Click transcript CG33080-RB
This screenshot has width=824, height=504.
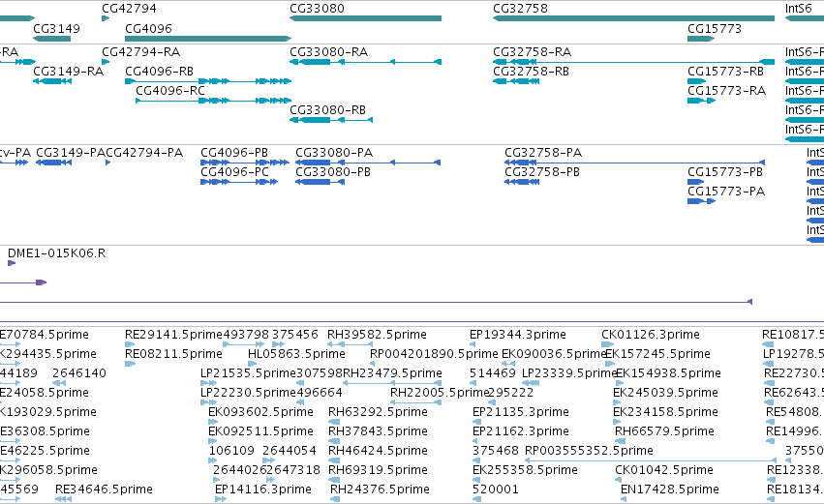pos(328,110)
